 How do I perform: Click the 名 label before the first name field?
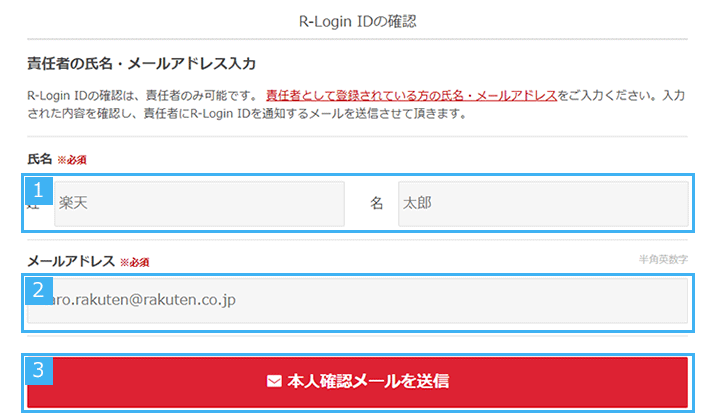click(x=377, y=203)
